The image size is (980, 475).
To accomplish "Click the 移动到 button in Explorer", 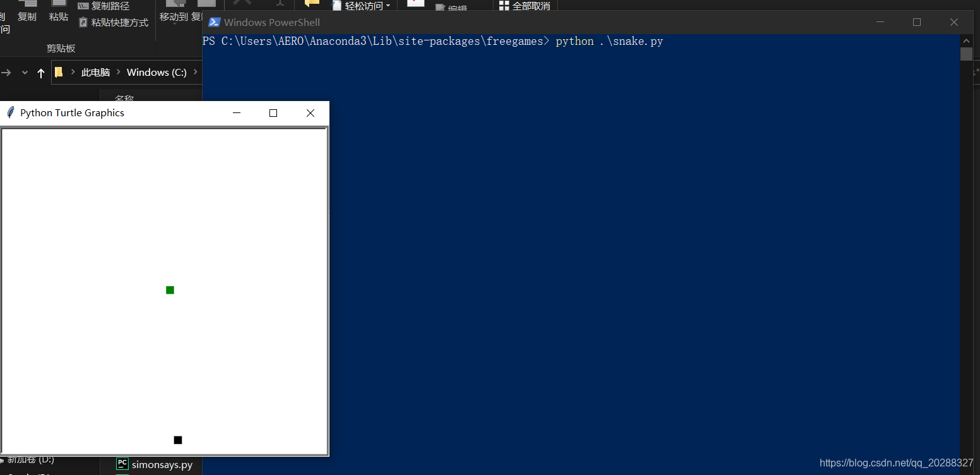I will [174, 13].
